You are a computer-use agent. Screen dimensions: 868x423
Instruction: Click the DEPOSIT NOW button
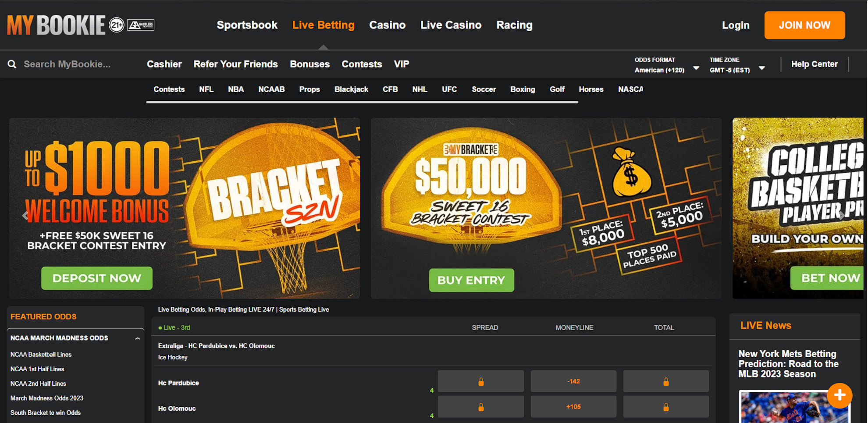pyautogui.click(x=97, y=278)
